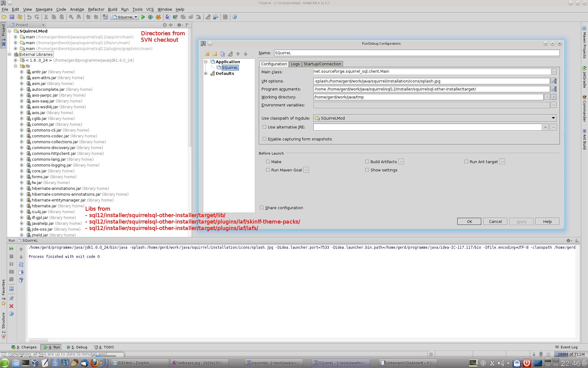Check Share configuration

262,208
